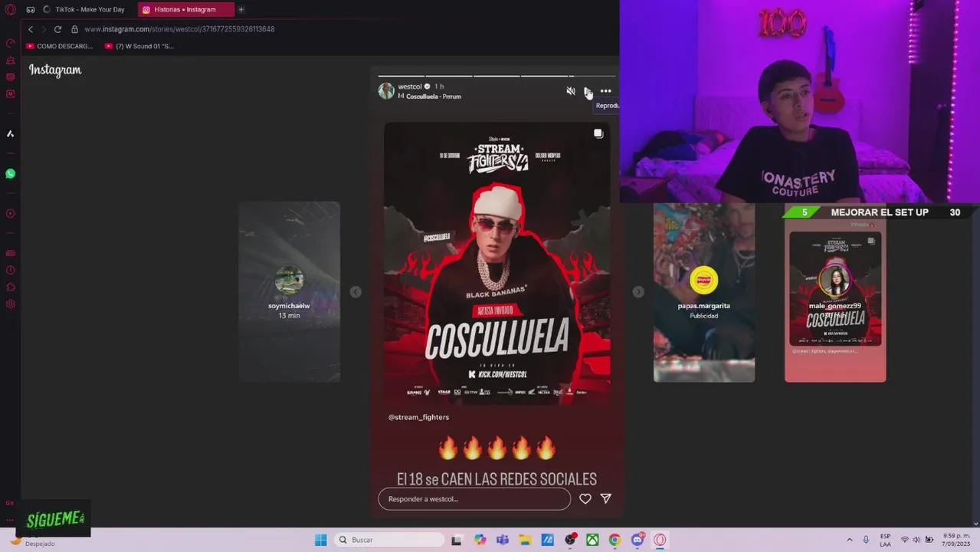Open the COMO DESCARG... bookmark
980x552 pixels.
click(60, 46)
